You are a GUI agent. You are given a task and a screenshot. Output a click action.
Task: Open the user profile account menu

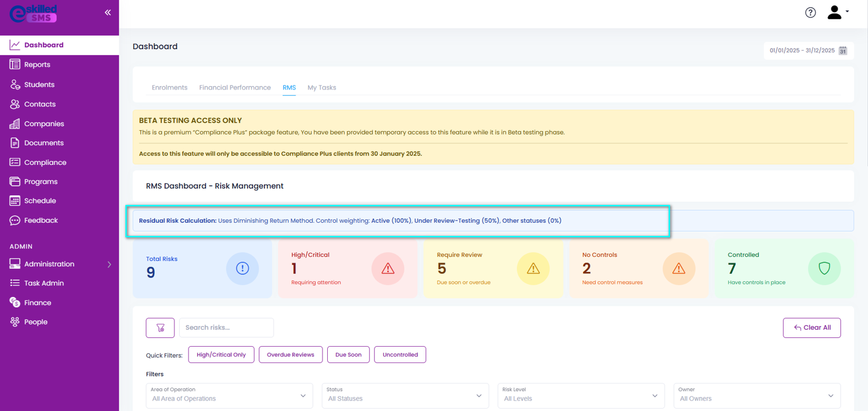tap(838, 12)
